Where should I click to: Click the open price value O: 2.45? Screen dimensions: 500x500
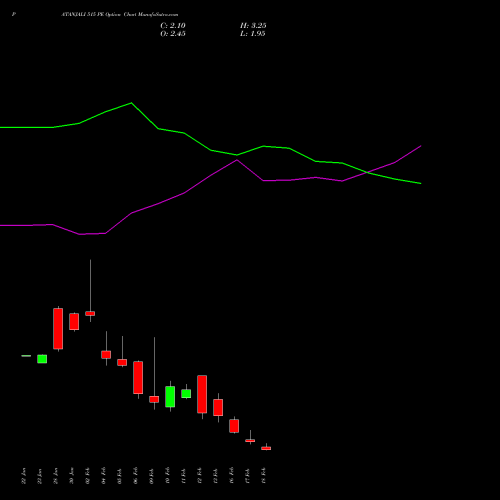pyautogui.click(x=173, y=34)
